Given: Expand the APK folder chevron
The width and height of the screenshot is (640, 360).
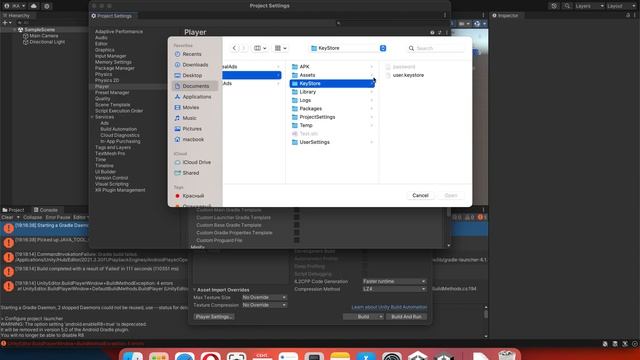Looking at the screenshot, I should click(371, 67).
